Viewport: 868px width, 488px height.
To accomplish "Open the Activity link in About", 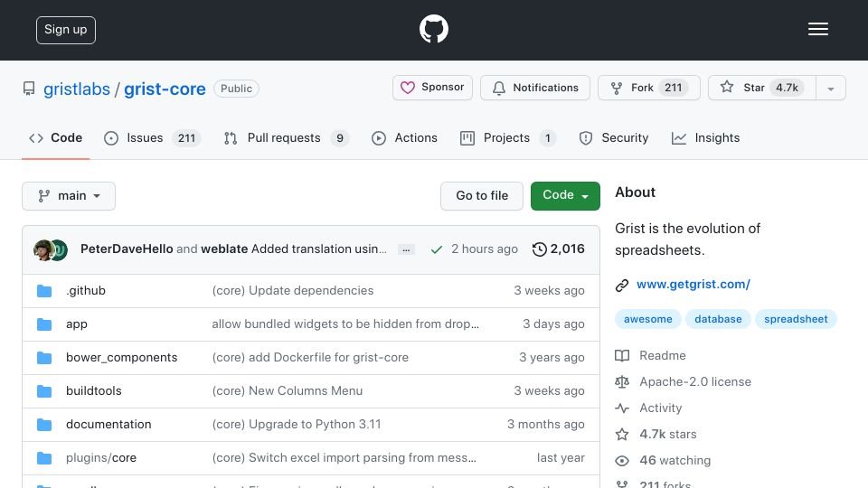I will pyautogui.click(x=660, y=408).
